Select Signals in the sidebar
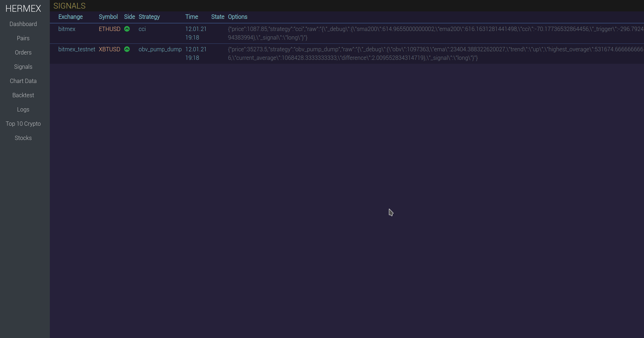The height and width of the screenshot is (338, 644). click(23, 67)
